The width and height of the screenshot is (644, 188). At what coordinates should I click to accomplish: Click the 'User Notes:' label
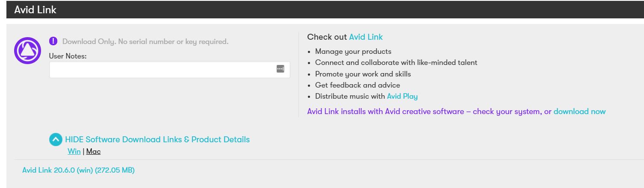[x=68, y=56]
